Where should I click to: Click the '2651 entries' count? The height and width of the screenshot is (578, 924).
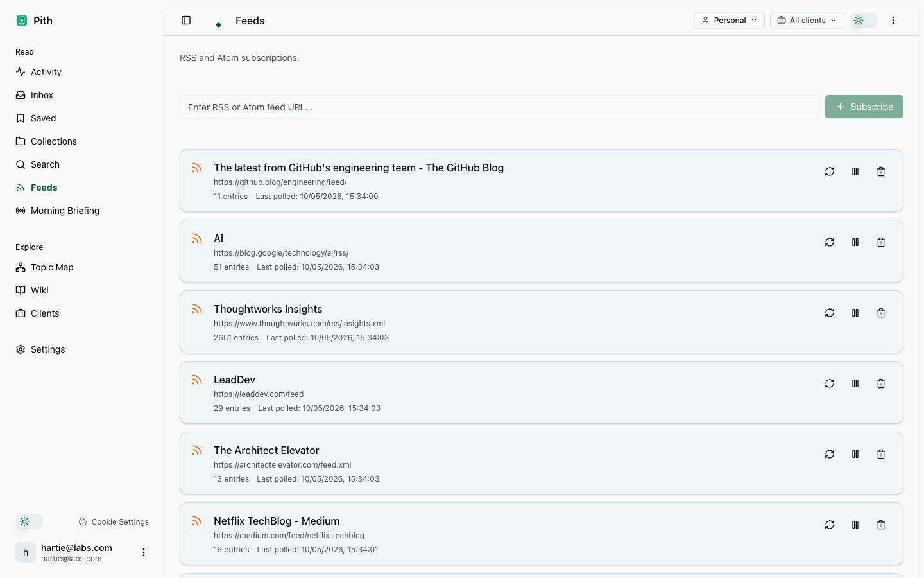click(x=236, y=338)
